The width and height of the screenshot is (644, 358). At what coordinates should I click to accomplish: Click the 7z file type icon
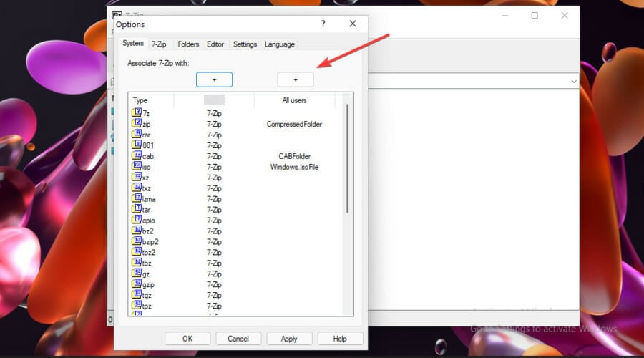tap(137, 112)
